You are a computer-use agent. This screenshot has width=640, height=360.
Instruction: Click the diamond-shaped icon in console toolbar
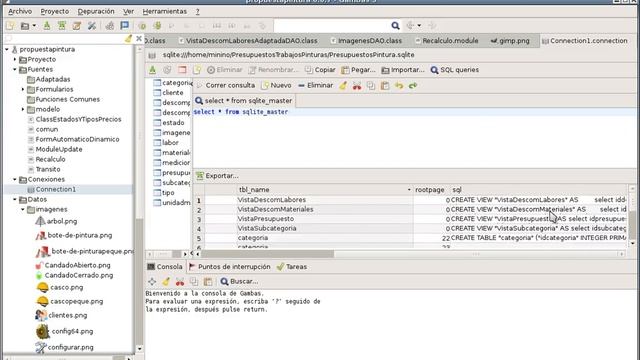[152, 282]
